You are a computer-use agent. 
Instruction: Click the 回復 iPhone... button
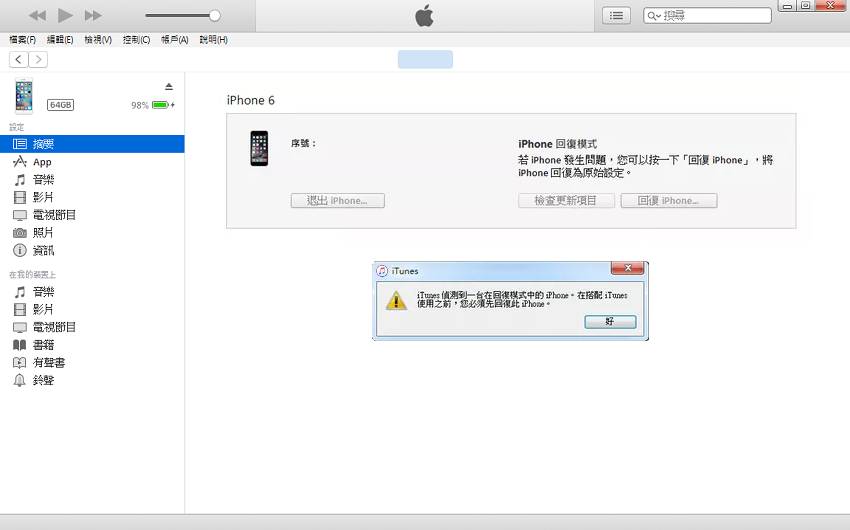669,201
